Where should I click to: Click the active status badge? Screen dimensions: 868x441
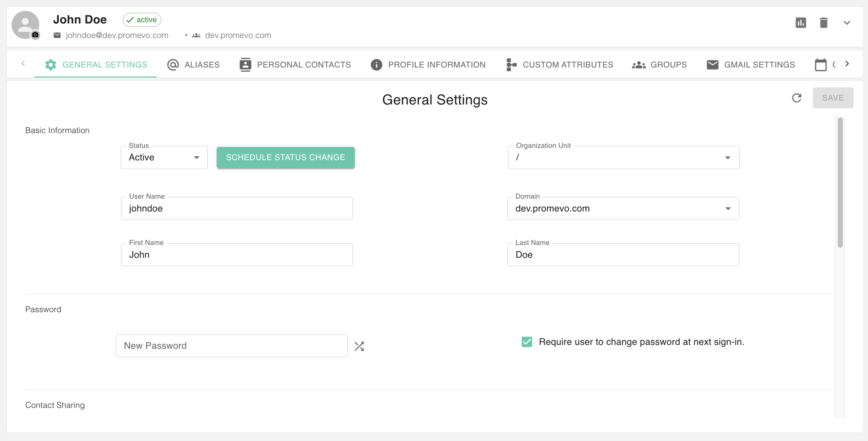coord(142,20)
